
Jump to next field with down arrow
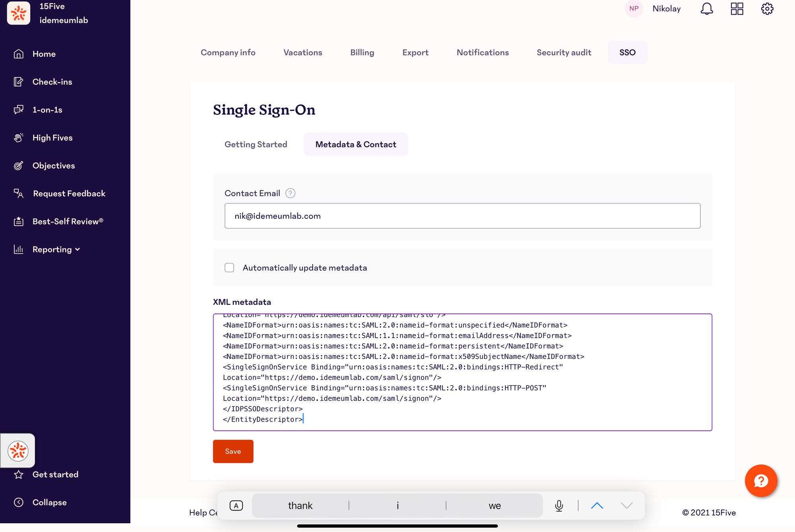coord(627,505)
